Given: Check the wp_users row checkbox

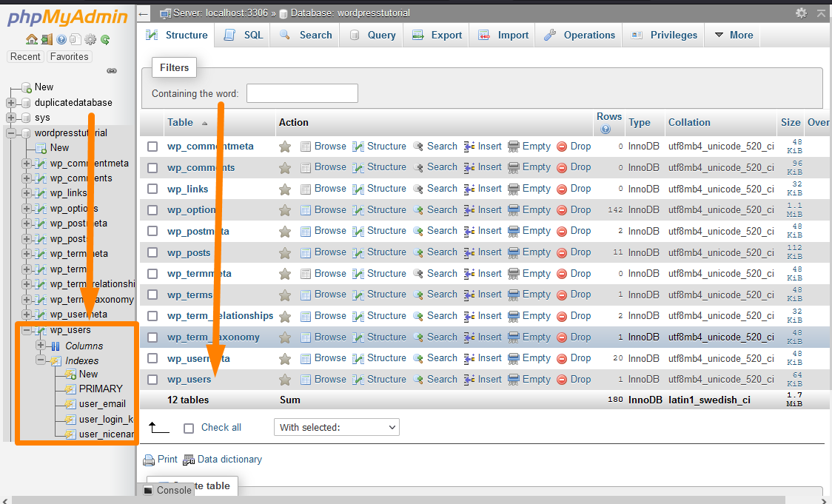Looking at the screenshot, I should pyautogui.click(x=152, y=380).
